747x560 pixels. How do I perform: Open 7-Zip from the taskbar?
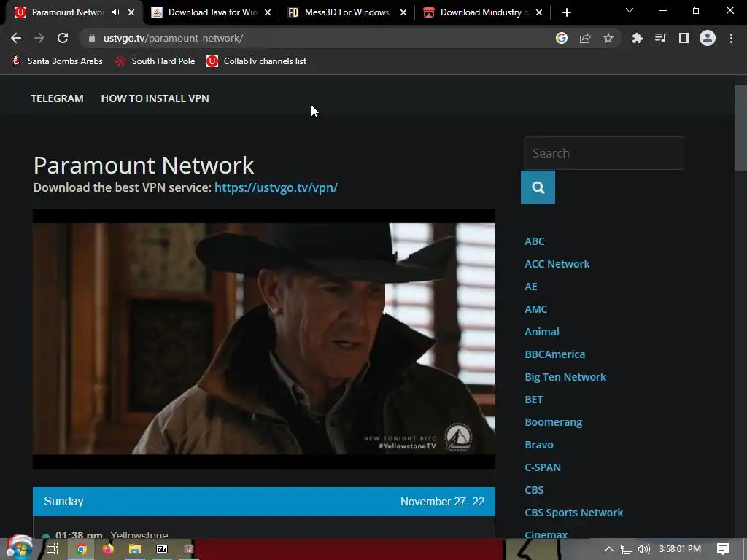point(162,549)
